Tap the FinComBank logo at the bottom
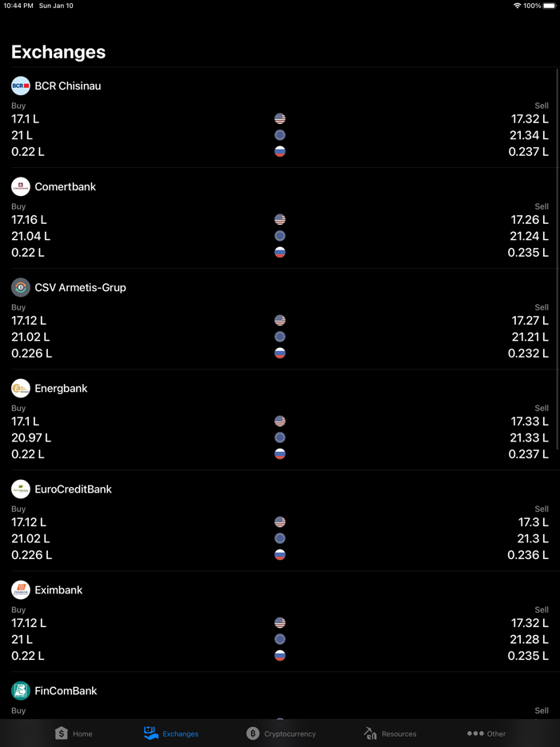This screenshot has width=560, height=747. pos(20,690)
